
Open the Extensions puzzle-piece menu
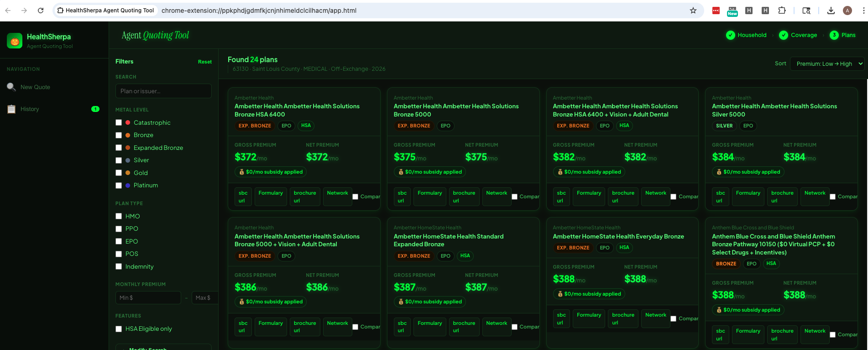(x=782, y=11)
